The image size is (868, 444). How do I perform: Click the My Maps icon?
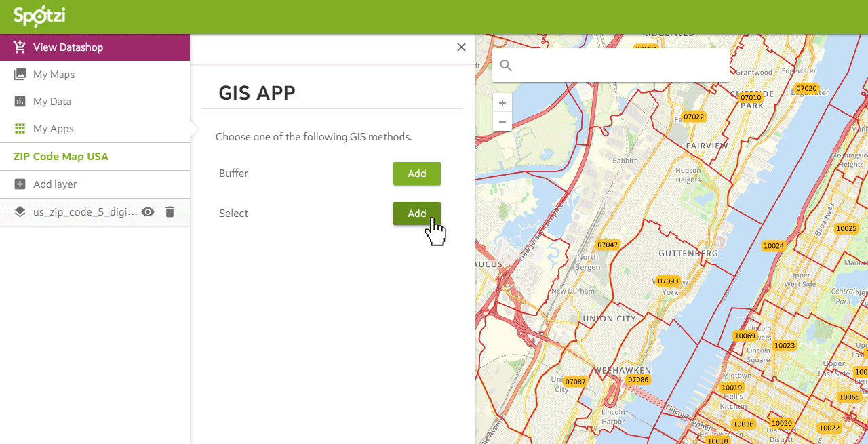[20, 75]
